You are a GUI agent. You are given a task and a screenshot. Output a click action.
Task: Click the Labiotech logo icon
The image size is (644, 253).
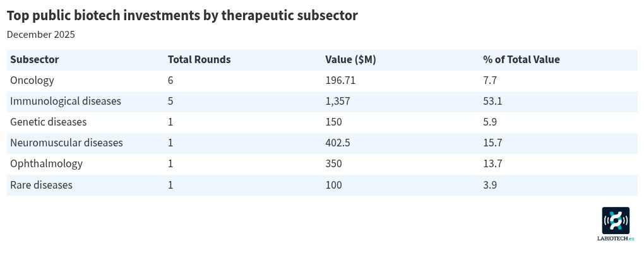(x=616, y=220)
